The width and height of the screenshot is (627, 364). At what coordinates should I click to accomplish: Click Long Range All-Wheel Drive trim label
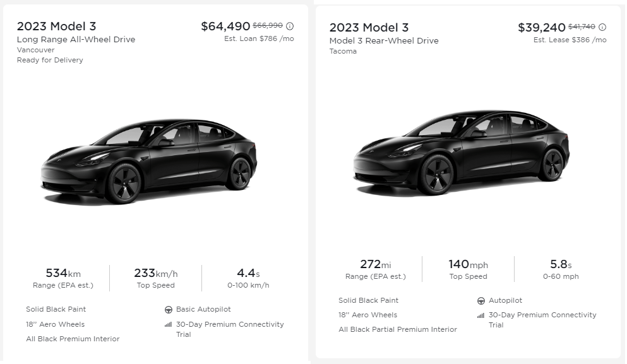[x=76, y=40]
